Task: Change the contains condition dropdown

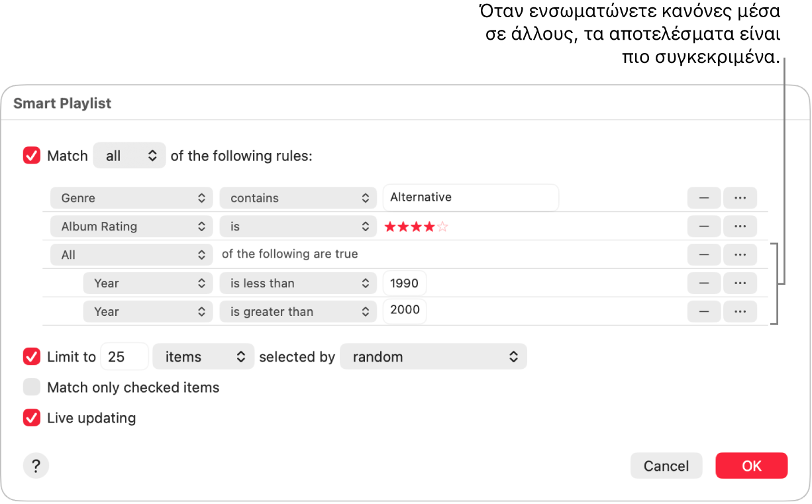Action: point(298,198)
